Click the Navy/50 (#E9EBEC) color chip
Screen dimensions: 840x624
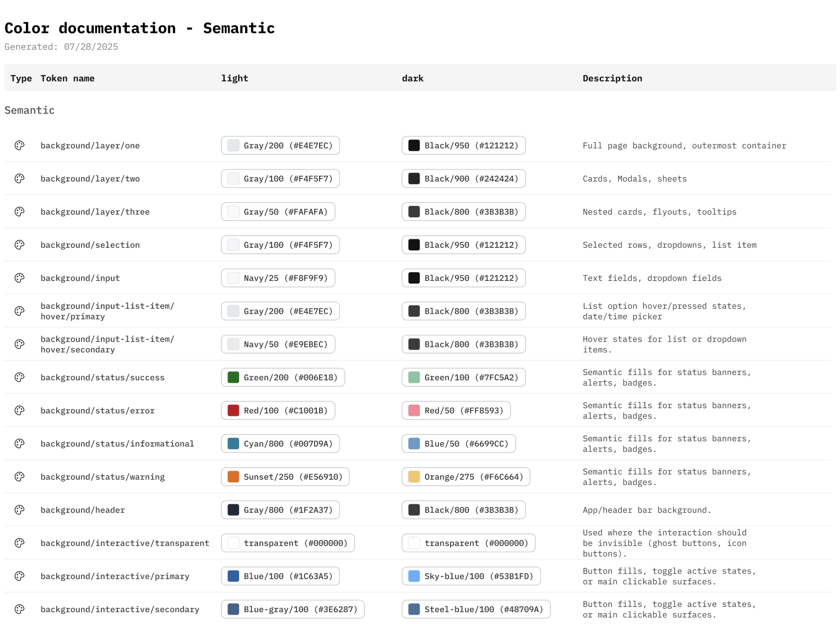pos(278,344)
